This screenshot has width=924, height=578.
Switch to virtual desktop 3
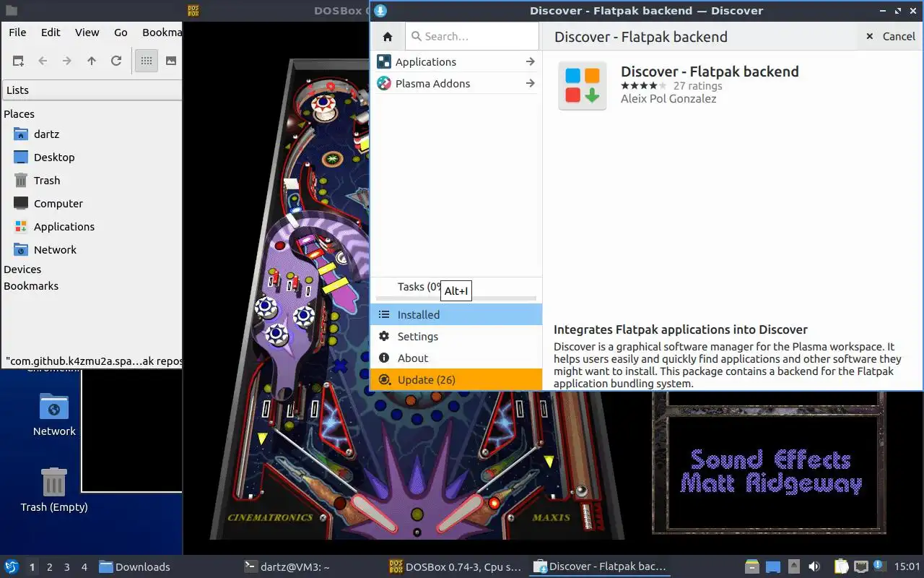point(67,567)
